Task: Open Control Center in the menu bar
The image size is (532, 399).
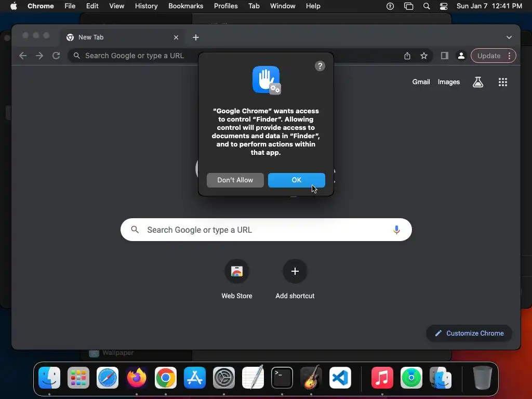Action: (x=444, y=6)
